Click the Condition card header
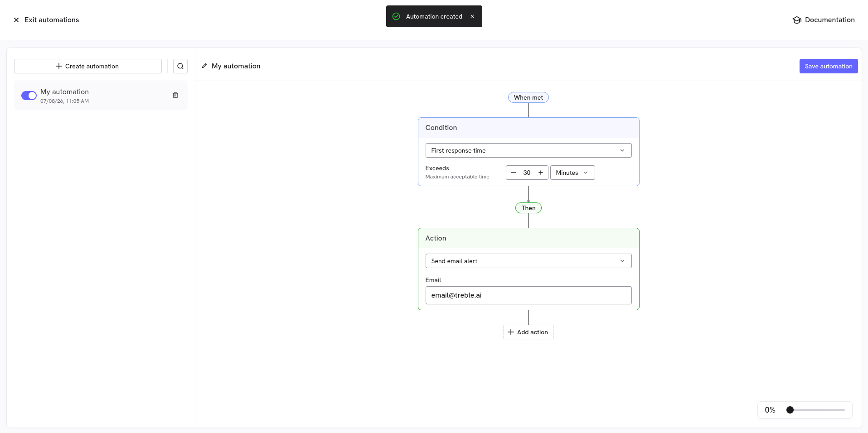Viewport: 868px width, 433px height. pos(529,128)
